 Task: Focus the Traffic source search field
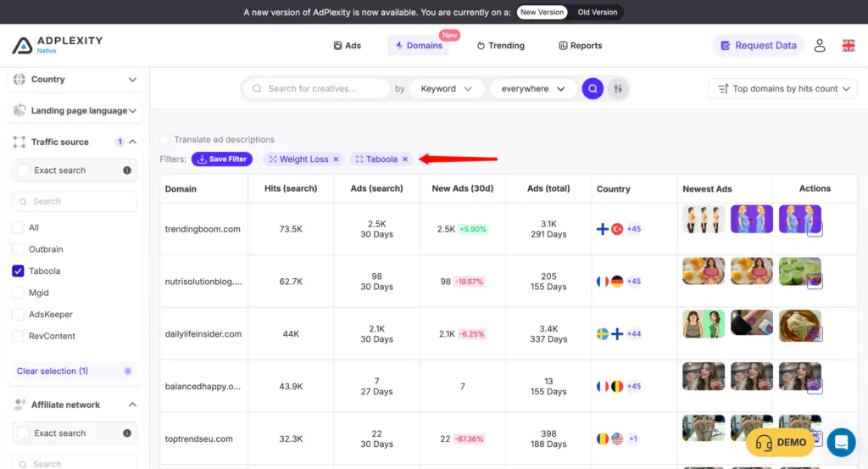(x=75, y=202)
